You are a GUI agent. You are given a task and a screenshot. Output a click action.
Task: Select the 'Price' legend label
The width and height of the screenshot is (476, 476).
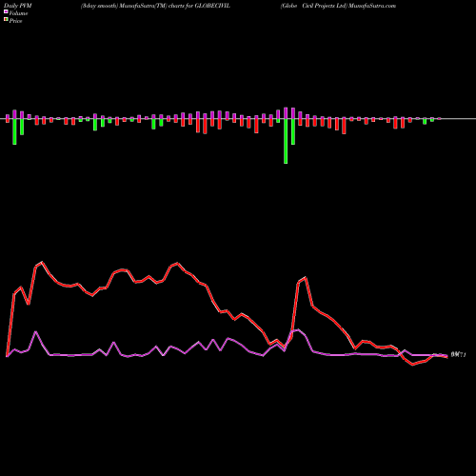tap(15, 21)
